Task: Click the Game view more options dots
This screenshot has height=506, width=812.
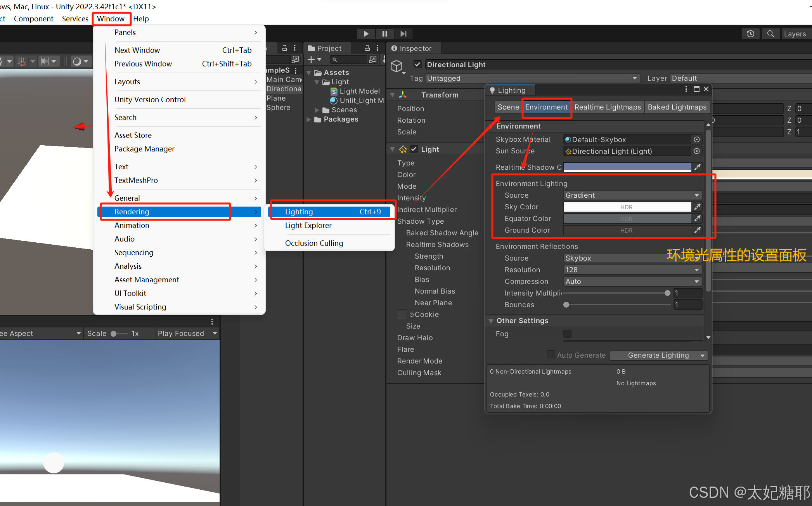Action: 212,322
